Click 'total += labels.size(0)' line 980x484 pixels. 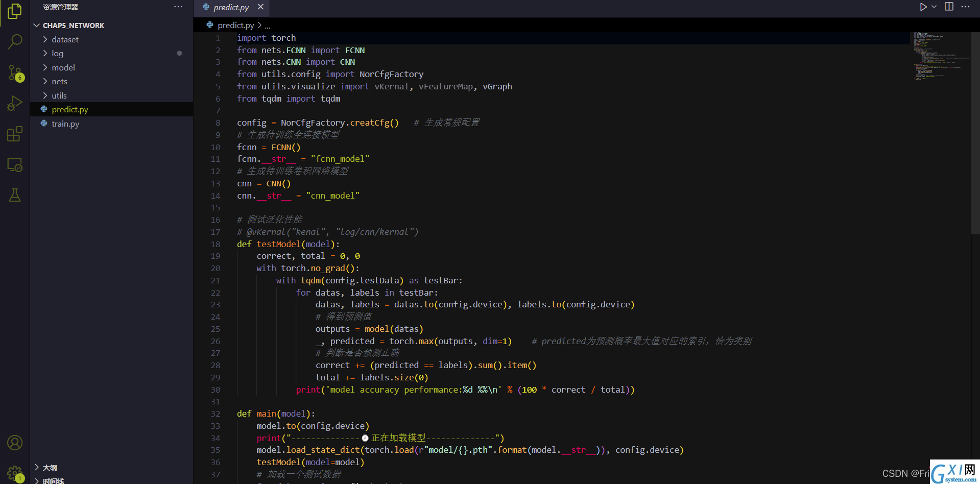click(372, 377)
